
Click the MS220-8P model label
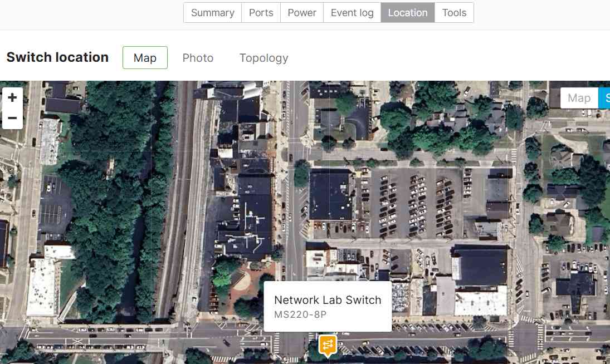(x=300, y=314)
